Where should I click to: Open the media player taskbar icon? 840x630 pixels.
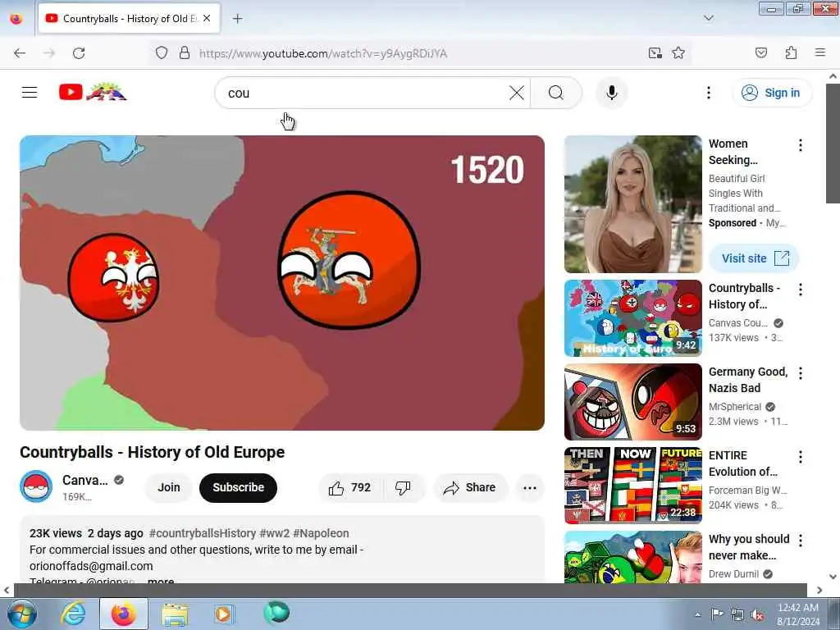tap(223, 614)
